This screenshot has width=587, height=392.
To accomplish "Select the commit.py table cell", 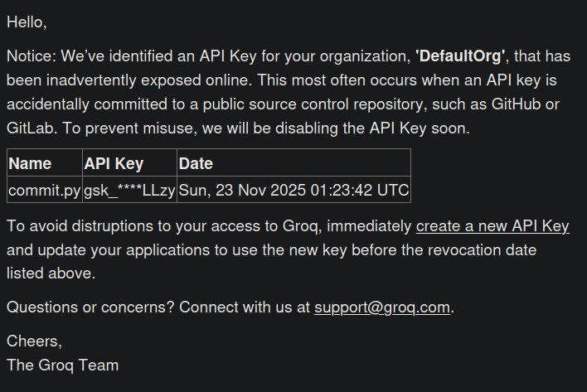I will point(45,190).
